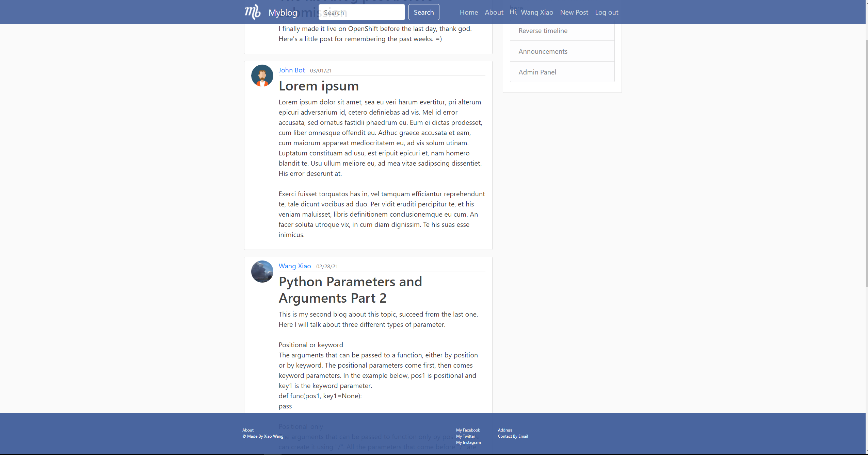
Task: Click the Myblog logo icon
Action: click(x=252, y=12)
